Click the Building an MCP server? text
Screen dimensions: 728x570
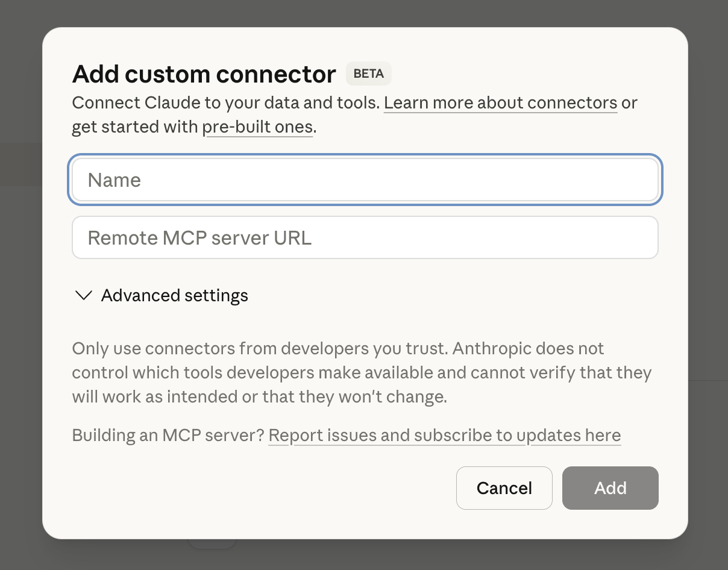click(x=168, y=435)
